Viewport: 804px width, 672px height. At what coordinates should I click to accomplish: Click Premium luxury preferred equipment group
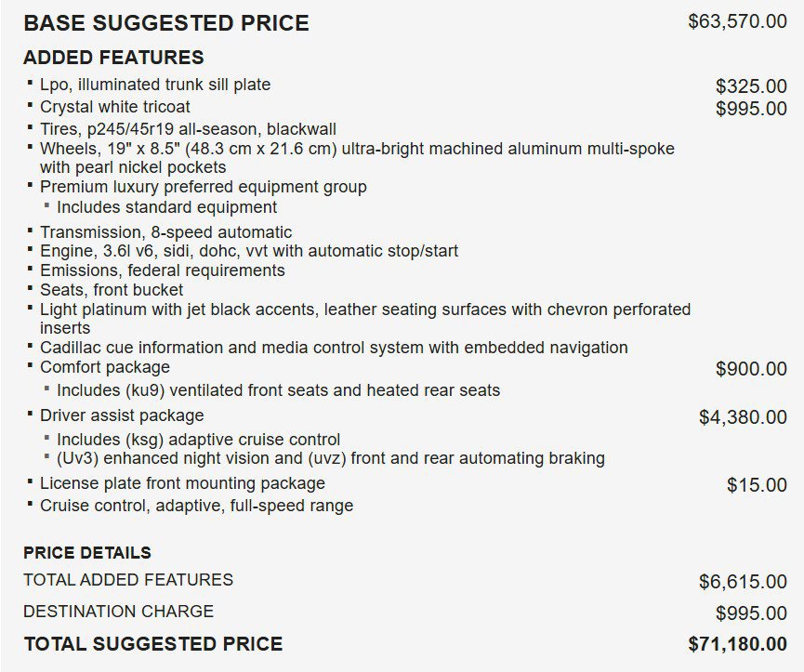(x=203, y=187)
